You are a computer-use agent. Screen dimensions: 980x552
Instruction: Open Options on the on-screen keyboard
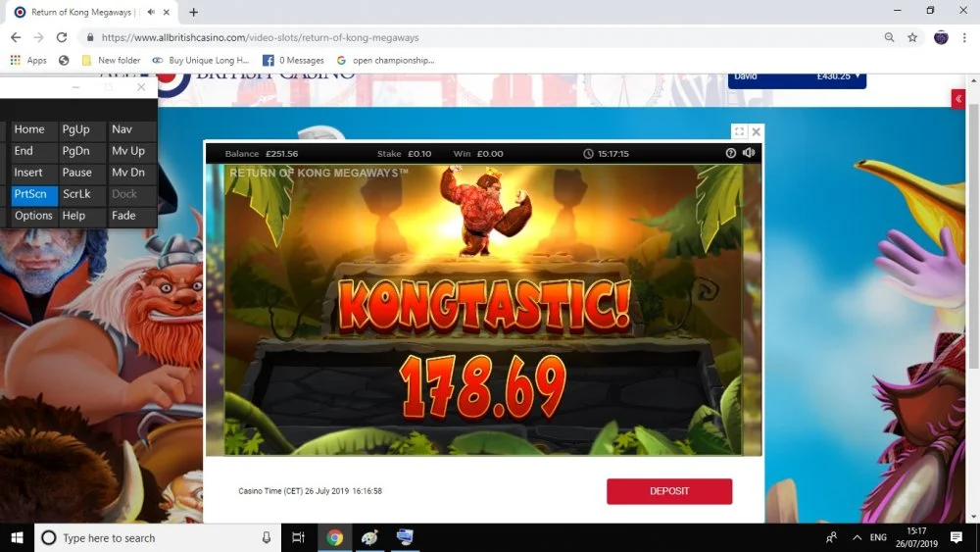[33, 216]
